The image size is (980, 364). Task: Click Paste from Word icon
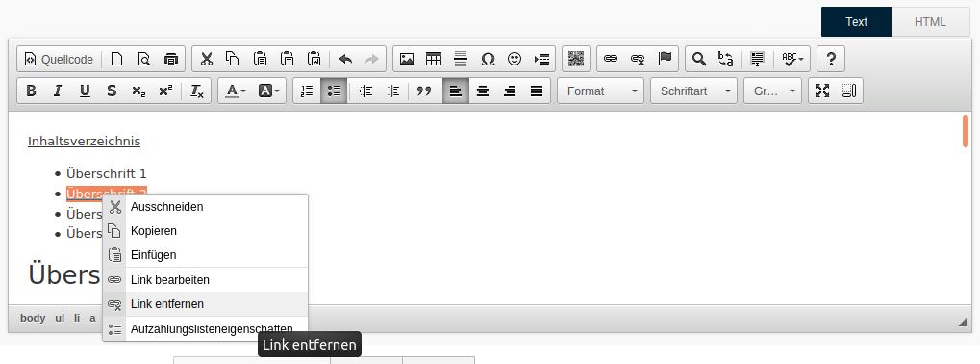pyautogui.click(x=314, y=60)
